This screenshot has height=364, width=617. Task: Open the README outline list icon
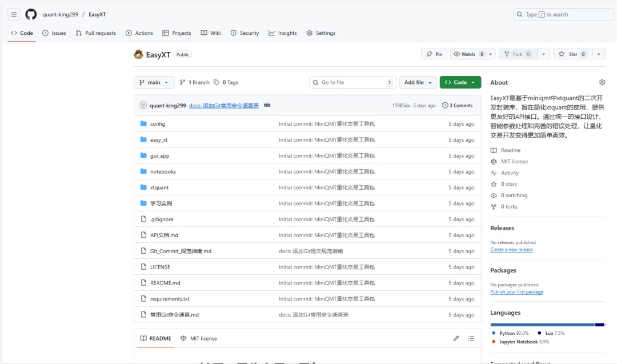point(471,338)
